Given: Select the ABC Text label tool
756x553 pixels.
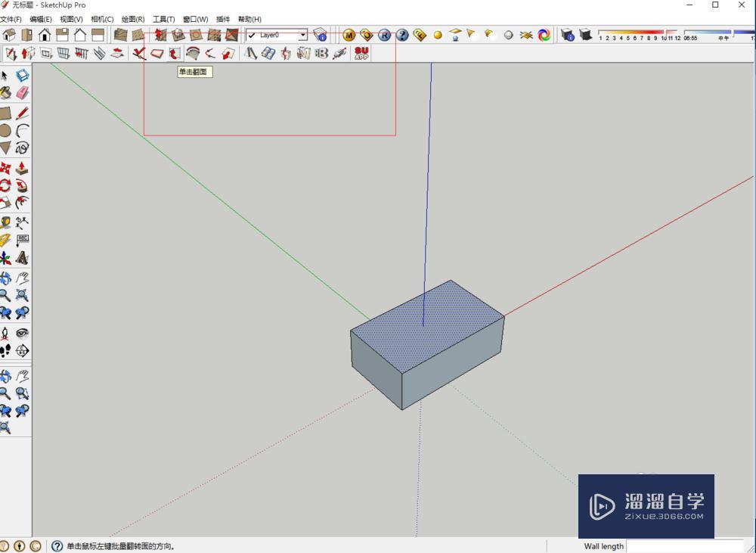Looking at the screenshot, I should 22,241.
